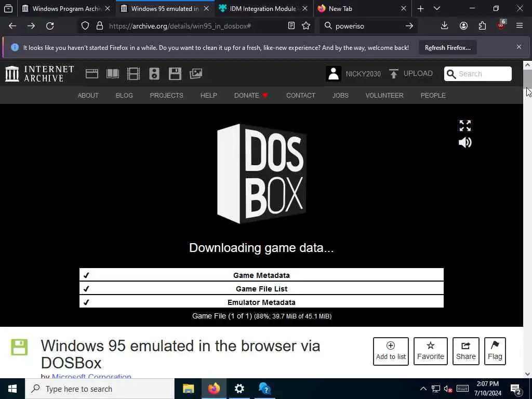Click the taskbar Type here to search box
Viewport: 532px width, 399px height.
pyautogui.click(x=100, y=389)
